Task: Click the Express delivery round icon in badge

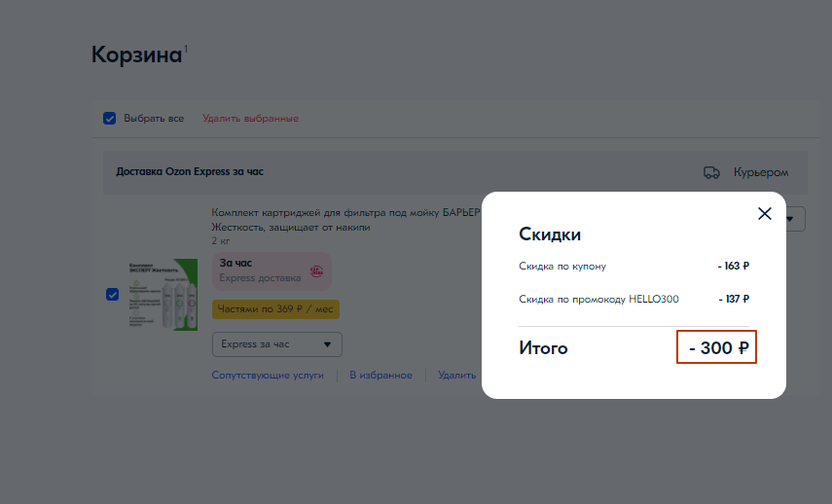Action: pos(317,271)
